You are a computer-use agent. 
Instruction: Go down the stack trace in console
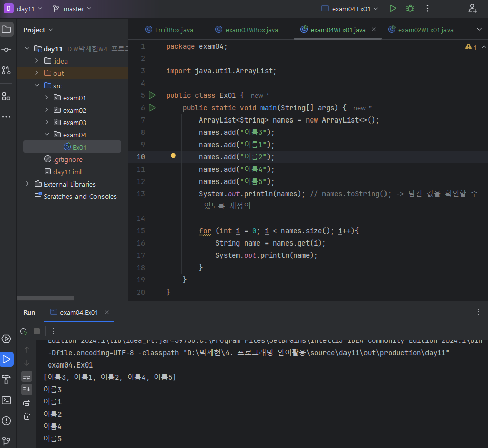pos(27,363)
